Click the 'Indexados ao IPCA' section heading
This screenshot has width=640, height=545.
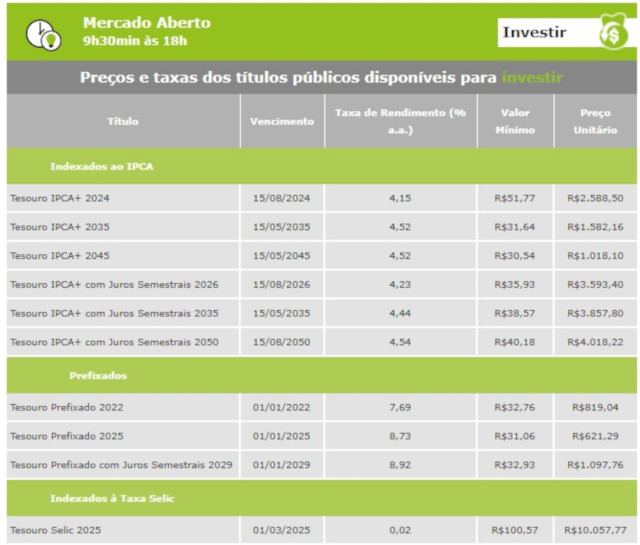pyautogui.click(x=102, y=167)
